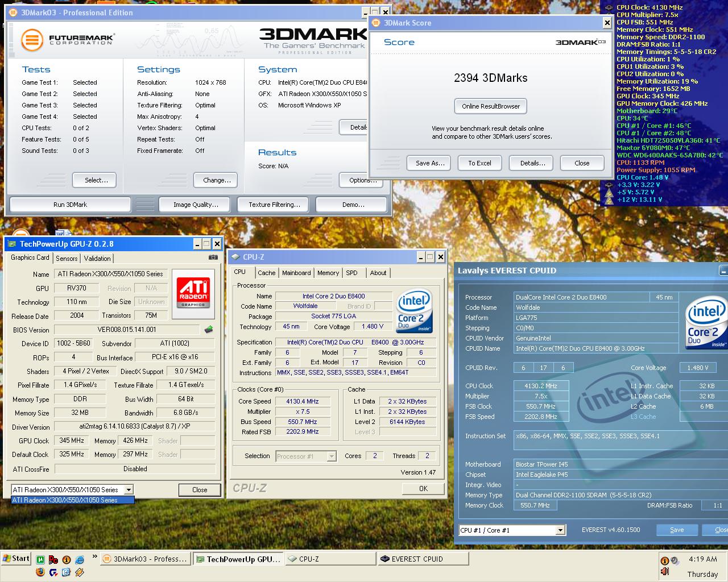Open the CPU-Z SPD tab
The height and width of the screenshot is (582, 728).
pyautogui.click(x=352, y=273)
